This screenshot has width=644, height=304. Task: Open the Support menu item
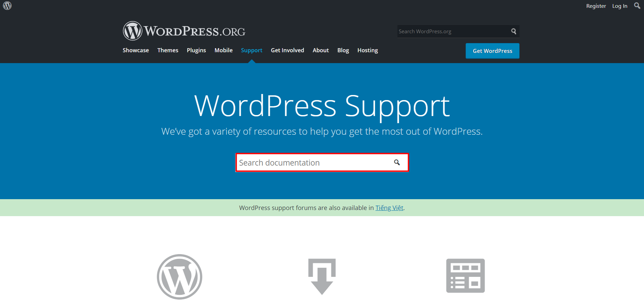pyautogui.click(x=252, y=50)
